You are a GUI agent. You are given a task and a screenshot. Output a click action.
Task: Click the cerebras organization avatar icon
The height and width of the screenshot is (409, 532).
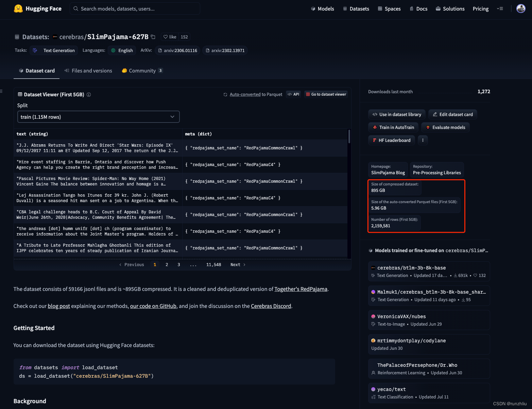click(55, 37)
